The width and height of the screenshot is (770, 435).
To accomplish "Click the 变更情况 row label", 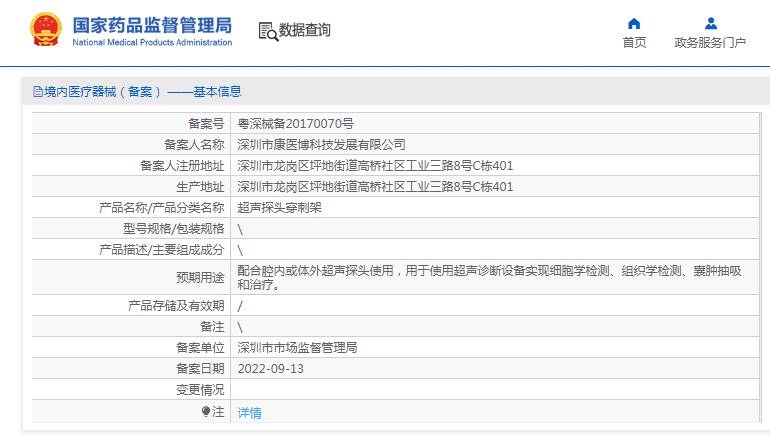I will click(x=200, y=390).
